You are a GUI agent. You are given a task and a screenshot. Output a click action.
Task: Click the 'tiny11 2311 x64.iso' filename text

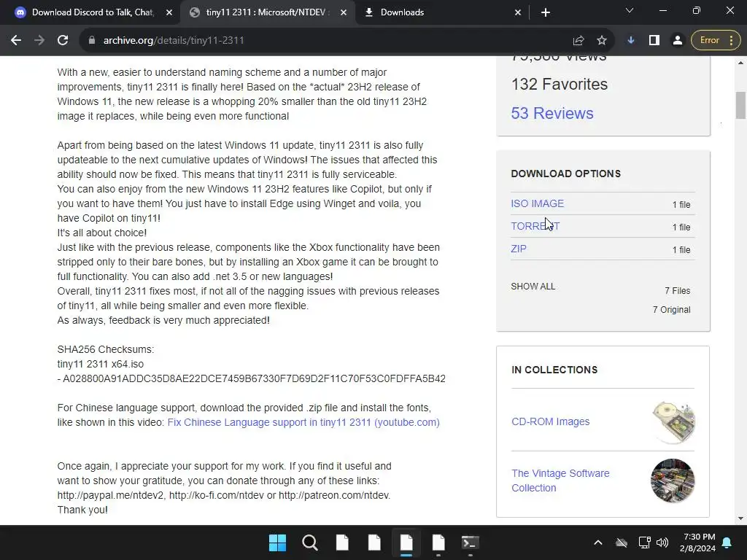point(101,365)
